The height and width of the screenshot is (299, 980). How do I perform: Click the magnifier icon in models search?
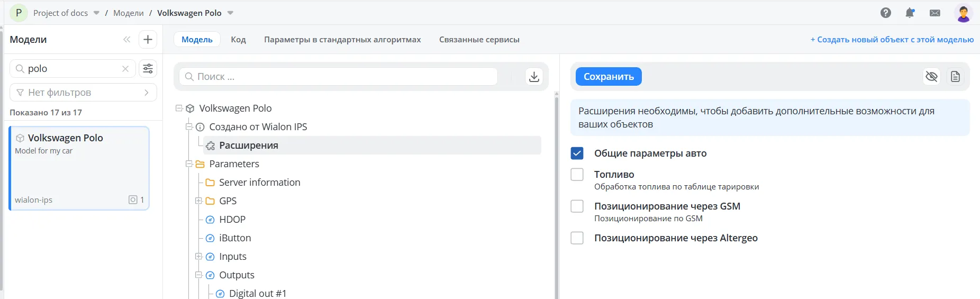(x=20, y=69)
